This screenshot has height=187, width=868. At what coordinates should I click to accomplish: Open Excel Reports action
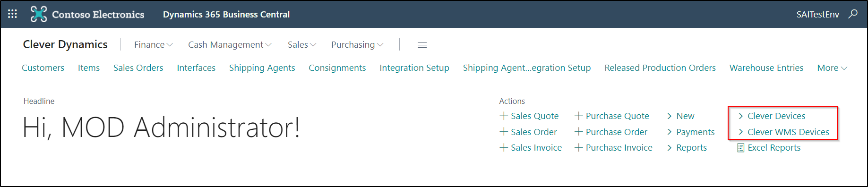point(769,148)
